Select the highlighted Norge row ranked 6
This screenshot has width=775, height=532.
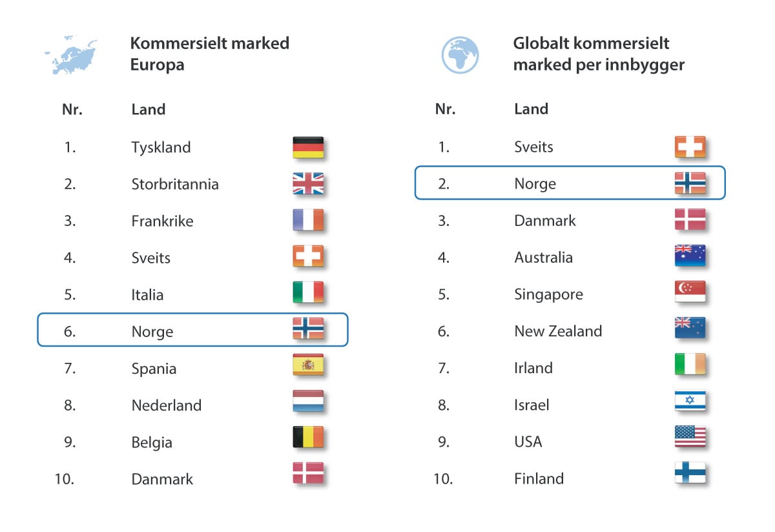[x=192, y=330]
